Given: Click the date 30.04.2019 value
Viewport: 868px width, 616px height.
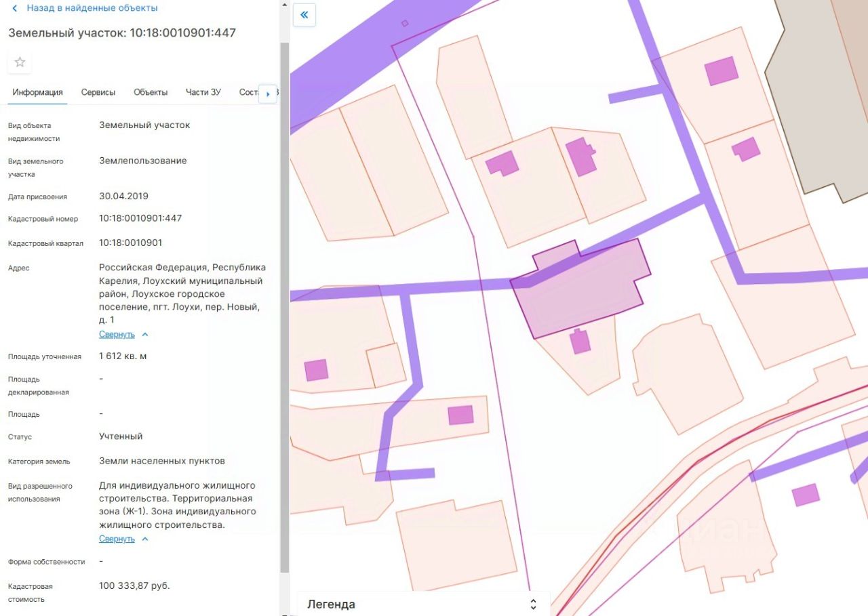Looking at the screenshot, I should tap(123, 197).
